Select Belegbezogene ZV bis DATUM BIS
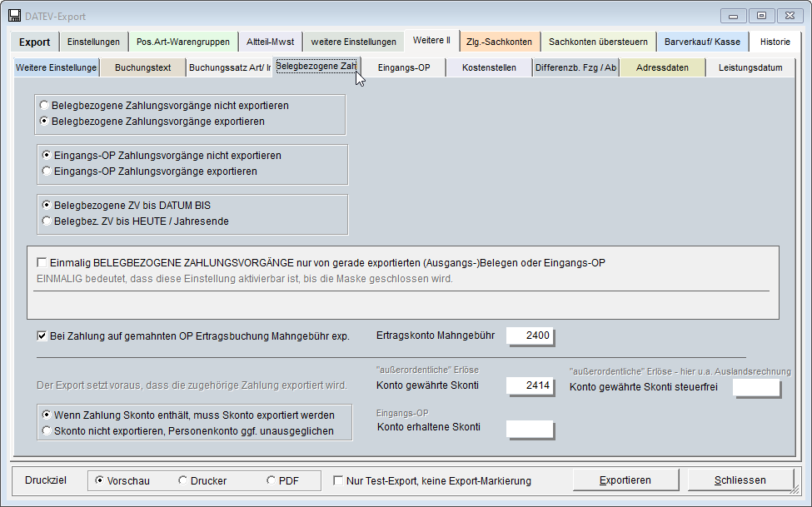This screenshot has height=507, width=812. (x=127, y=206)
